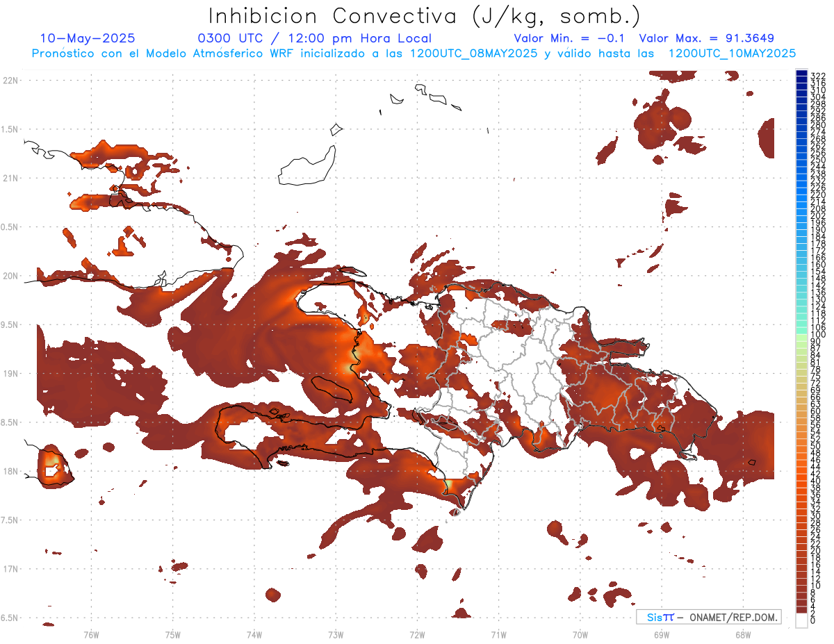
Task: Click the '75W' longitude axis label
Action: click(172, 634)
